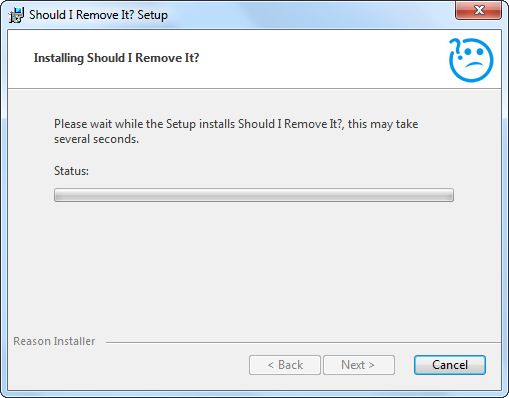Advance the wizard with Next
The height and width of the screenshot is (398, 509).
pos(359,365)
